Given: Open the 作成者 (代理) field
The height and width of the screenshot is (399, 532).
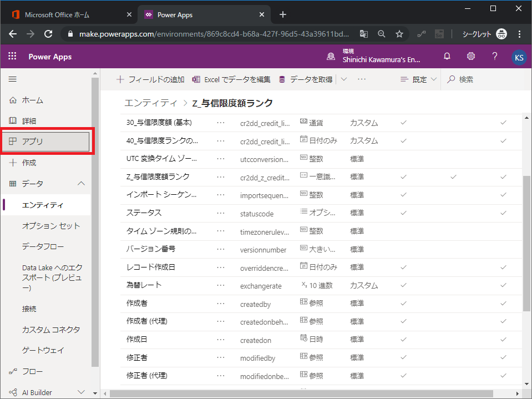Looking at the screenshot, I should tap(147, 321).
